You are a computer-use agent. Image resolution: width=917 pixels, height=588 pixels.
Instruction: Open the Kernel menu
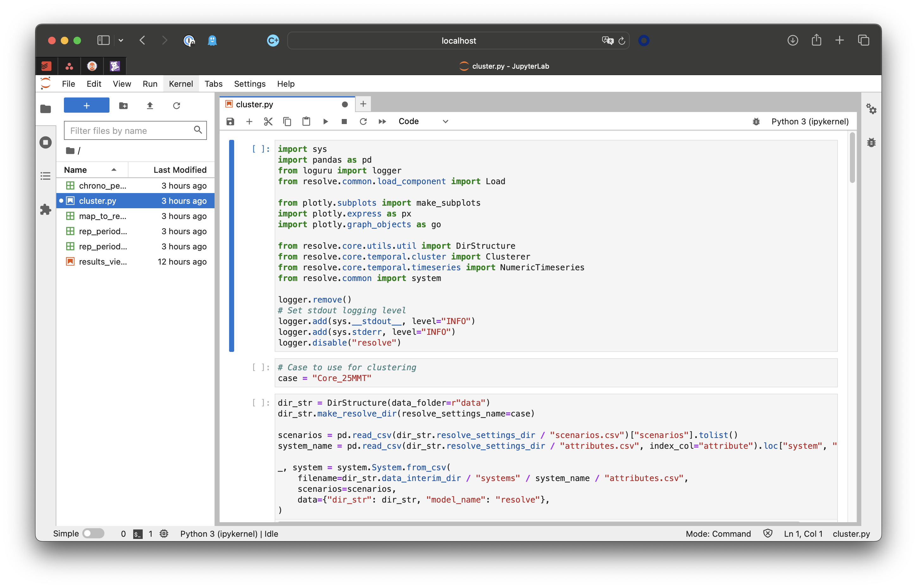181,84
